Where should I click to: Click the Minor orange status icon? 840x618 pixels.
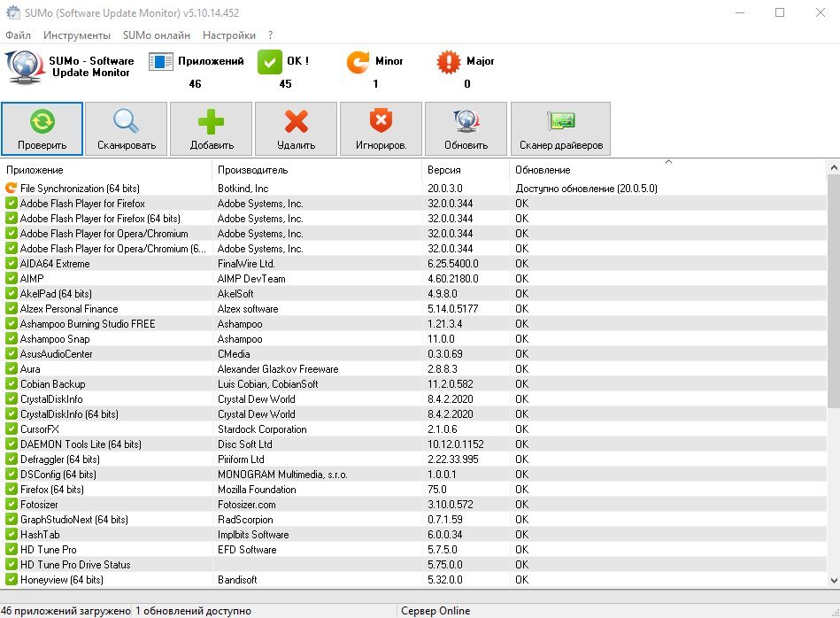[x=358, y=62]
